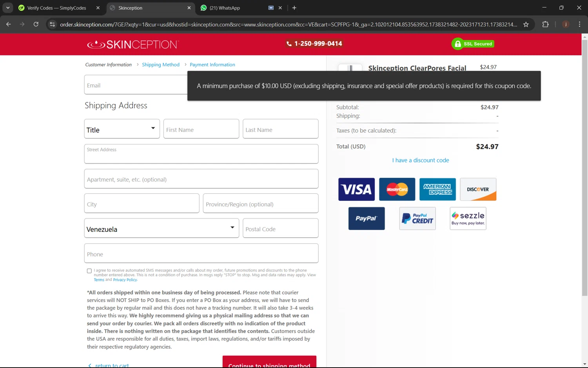This screenshot has height=368, width=588.
Task: Open the Privacy Policy link
Action: [x=125, y=280]
